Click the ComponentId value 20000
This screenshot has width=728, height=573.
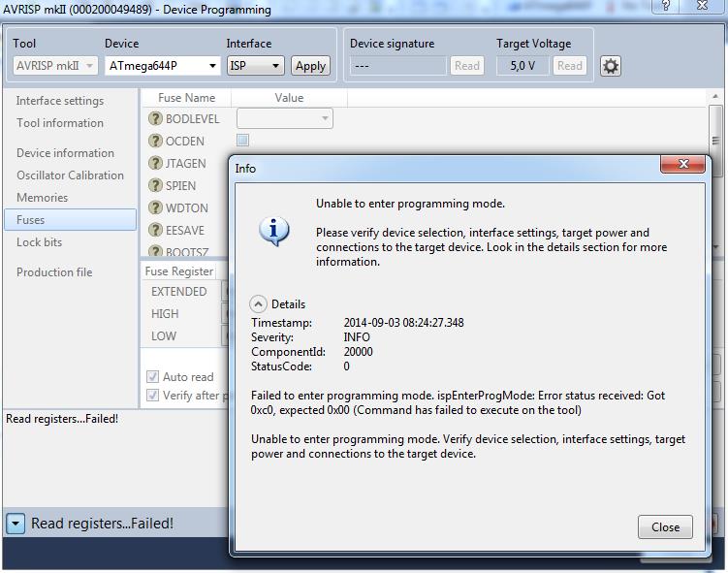pos(358,352)
